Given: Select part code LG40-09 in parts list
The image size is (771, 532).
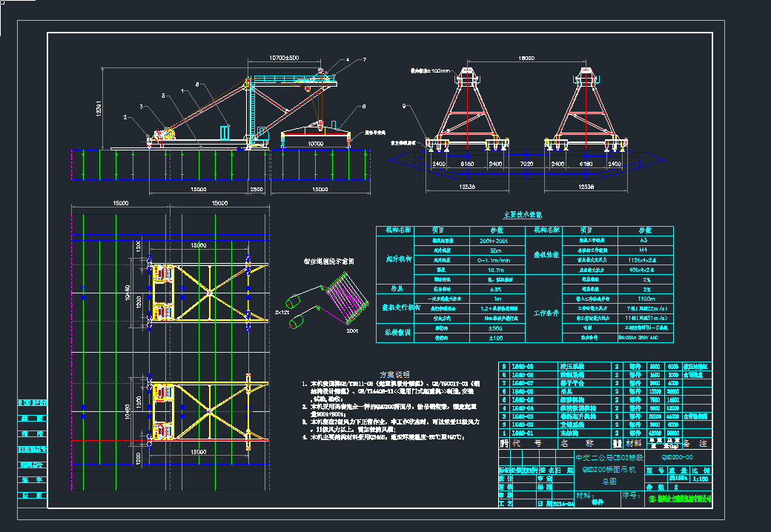Looking at the screenshot, I should (523, 366).
